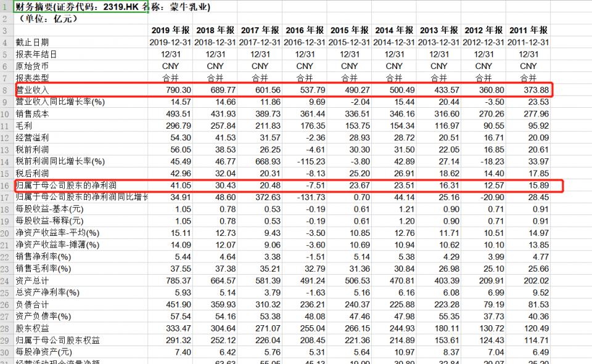
Task: Select the 2016 年报 column header cell
Action: click(x=305, y=30)
